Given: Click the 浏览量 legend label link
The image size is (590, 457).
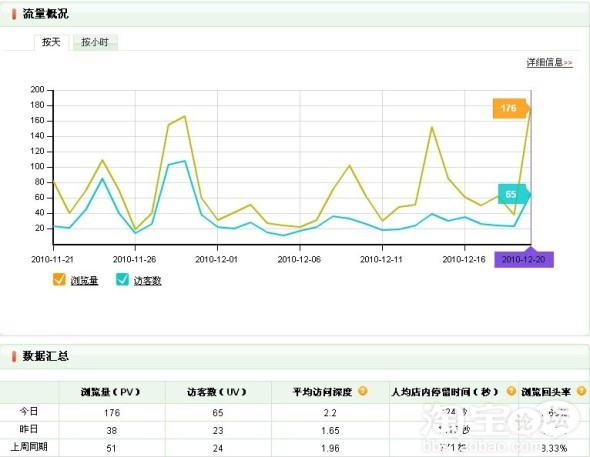Looking at the screenshot, I should 84,281.
